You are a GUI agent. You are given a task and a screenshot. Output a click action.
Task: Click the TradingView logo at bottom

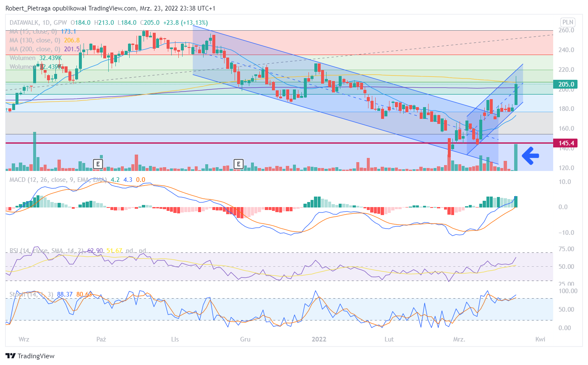[30, 356]
